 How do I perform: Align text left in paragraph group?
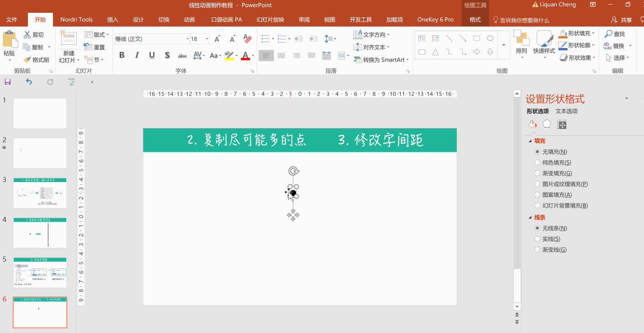tap(266, 55)
